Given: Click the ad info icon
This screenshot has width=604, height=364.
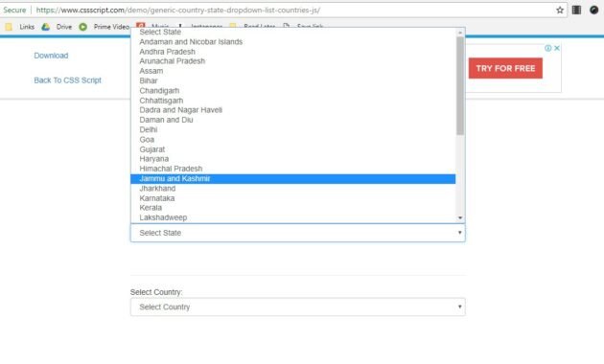Looking at the screenshot, I should [x=547, y=48].
